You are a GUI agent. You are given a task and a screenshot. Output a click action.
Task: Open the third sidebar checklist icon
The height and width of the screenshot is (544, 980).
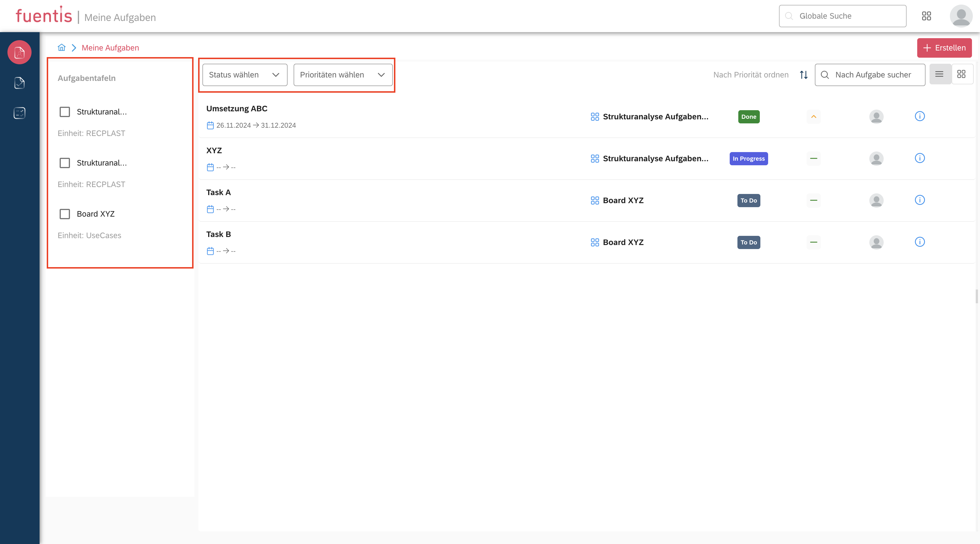click(19, 113)
